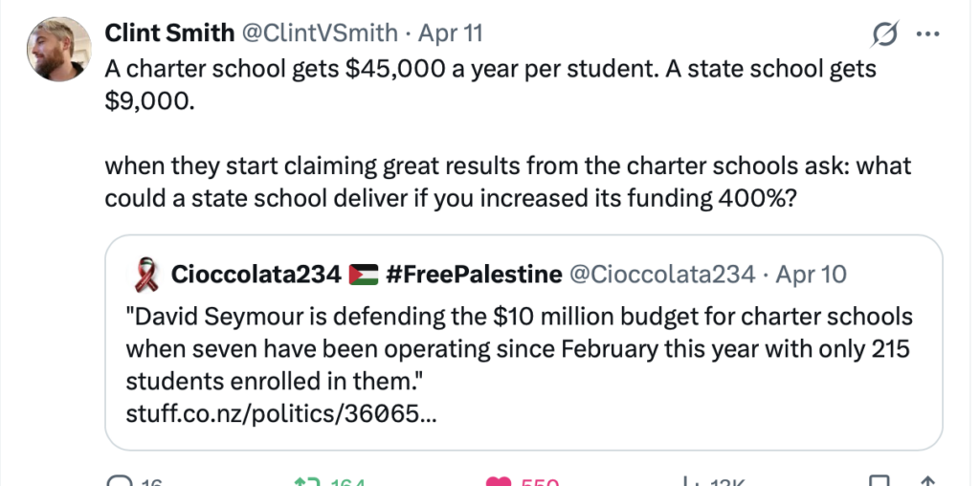Open the three-dot more options menu

tap(928, 34)
